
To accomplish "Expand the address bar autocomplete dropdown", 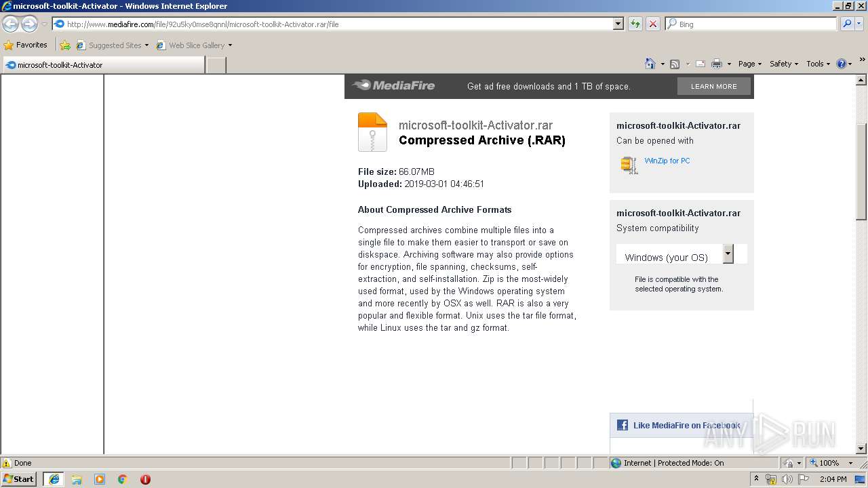I will click(x=618, y=24).
